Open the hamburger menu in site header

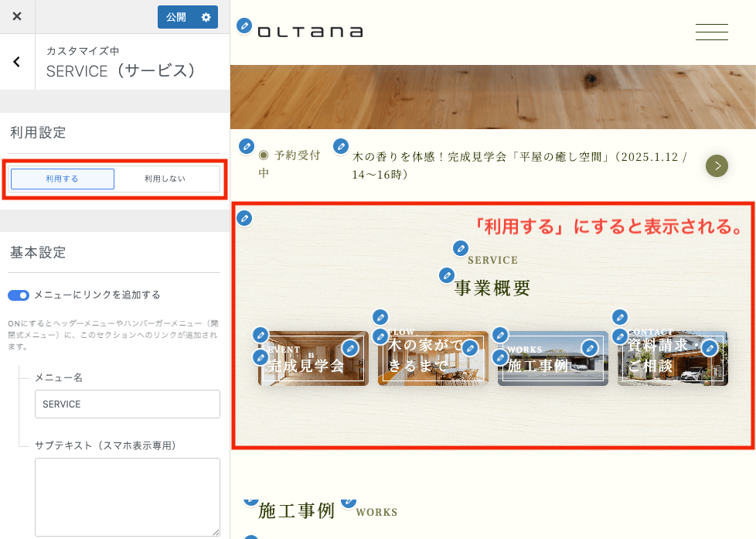click(712, 32)
